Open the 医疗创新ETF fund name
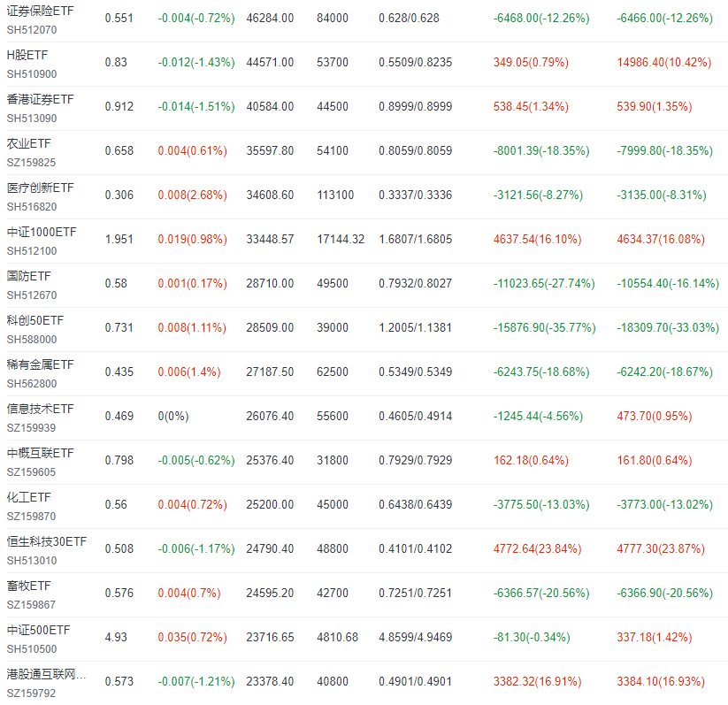The image size is (728, 705). click(41, 188)
